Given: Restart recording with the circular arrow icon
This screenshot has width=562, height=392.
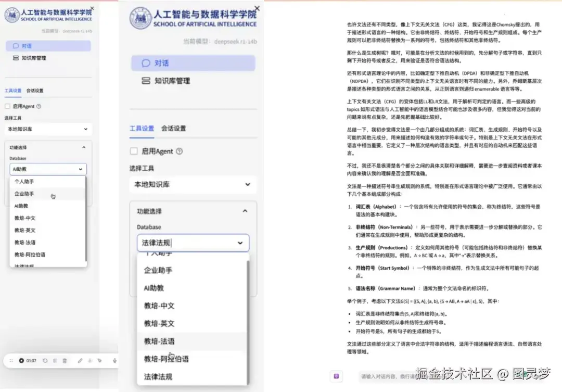Looking at the screenshot, I should tap(45, 360).
